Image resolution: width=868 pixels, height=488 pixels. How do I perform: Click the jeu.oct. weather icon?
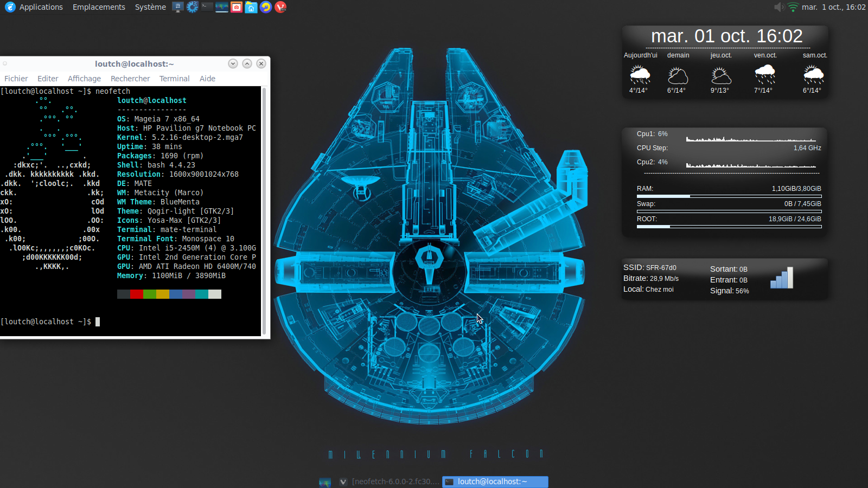click(721, 75)
